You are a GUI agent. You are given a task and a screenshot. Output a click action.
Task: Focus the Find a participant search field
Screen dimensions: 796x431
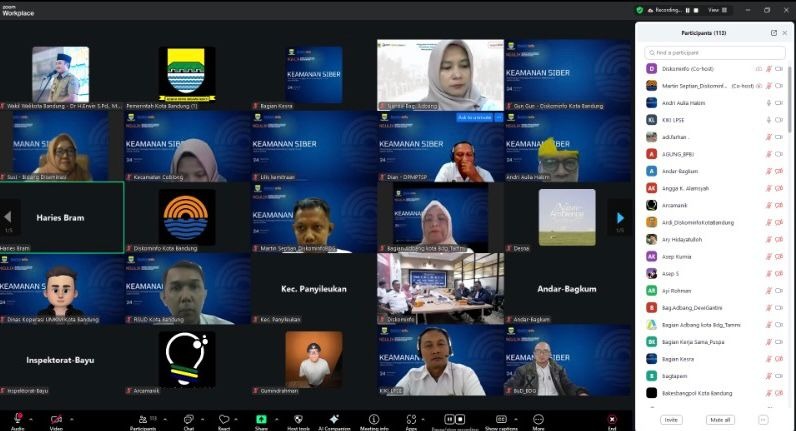tap(715, 53)
